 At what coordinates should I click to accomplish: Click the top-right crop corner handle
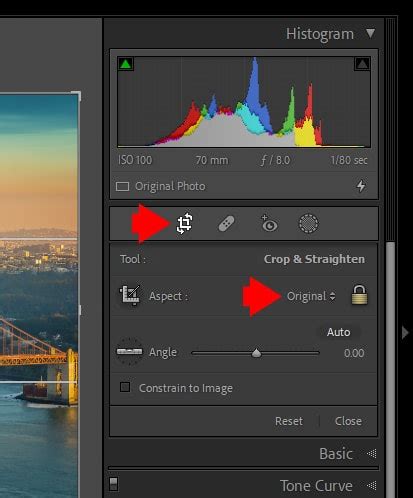[x=76, y=95]
